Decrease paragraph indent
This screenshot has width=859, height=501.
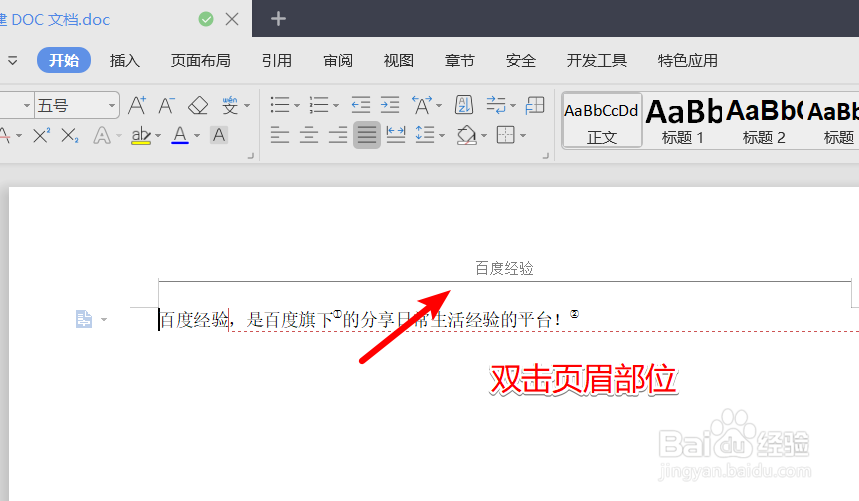tap(360, 105)
